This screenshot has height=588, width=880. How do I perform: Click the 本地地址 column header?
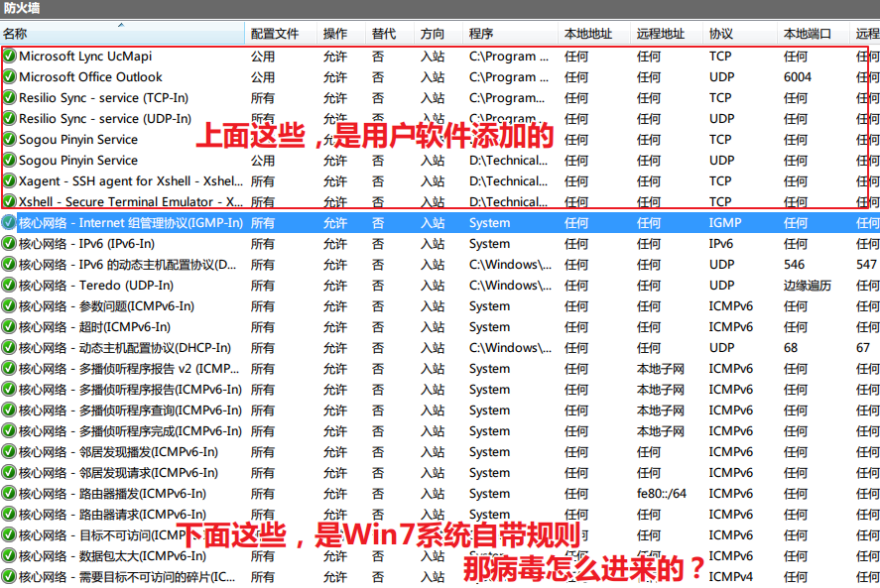(x=593, y=34)
